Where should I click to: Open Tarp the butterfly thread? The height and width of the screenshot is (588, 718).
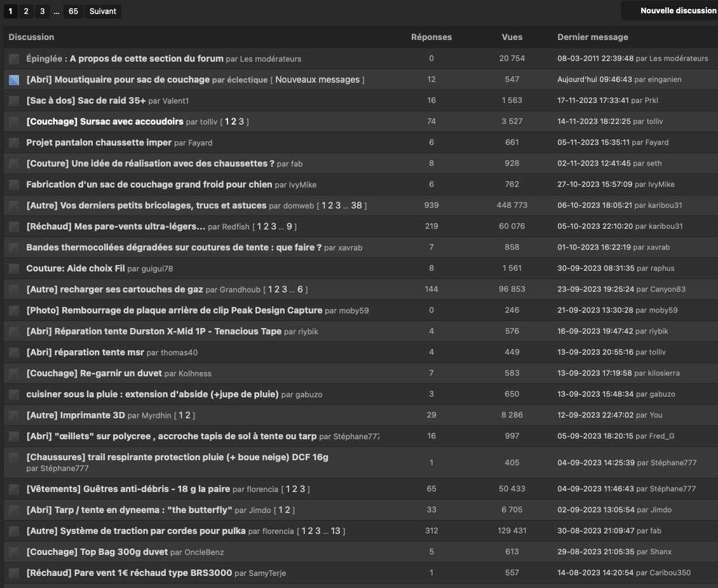coord(129,510)
